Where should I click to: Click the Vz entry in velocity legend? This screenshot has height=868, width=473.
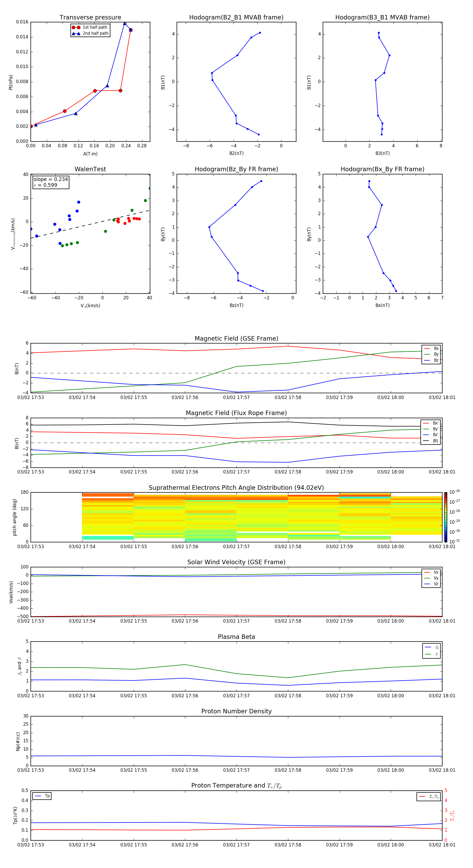pos(431,584)
